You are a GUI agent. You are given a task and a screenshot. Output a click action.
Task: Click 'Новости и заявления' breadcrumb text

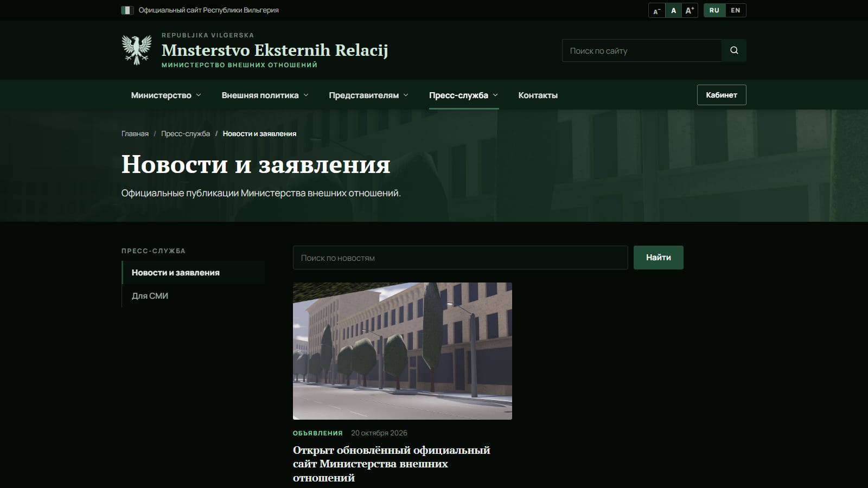tap(259, 133)
